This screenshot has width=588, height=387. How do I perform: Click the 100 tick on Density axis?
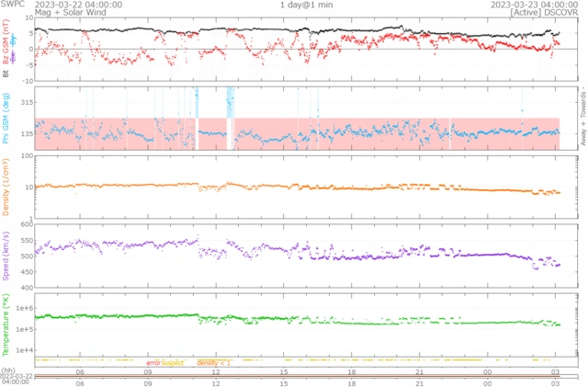point(27,156)
